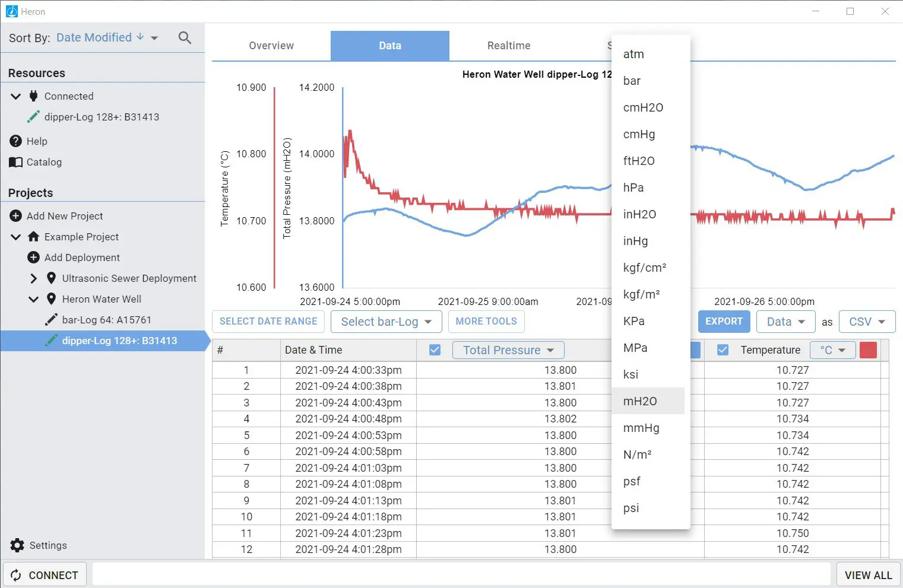The height and width of the screenshot is (588, 903).
Task: Open the Catalog book icon
Action: tap(16, 162)
